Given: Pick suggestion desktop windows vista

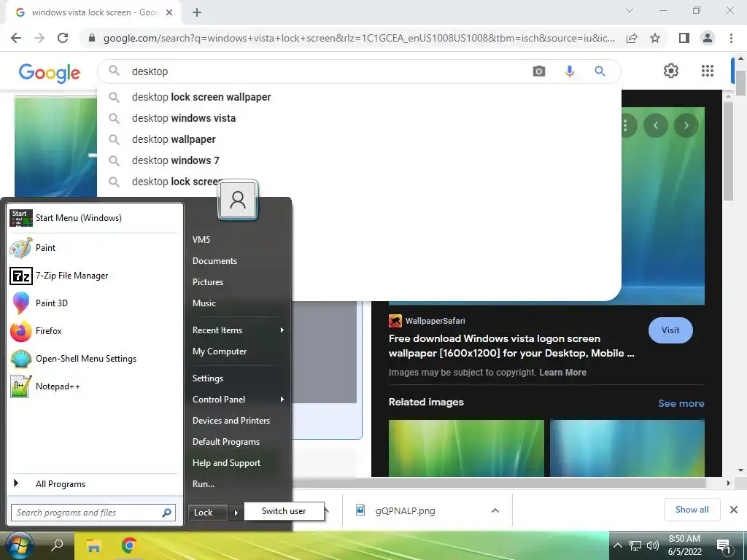Looking at the screenshot, I should (x=359, y=118).
